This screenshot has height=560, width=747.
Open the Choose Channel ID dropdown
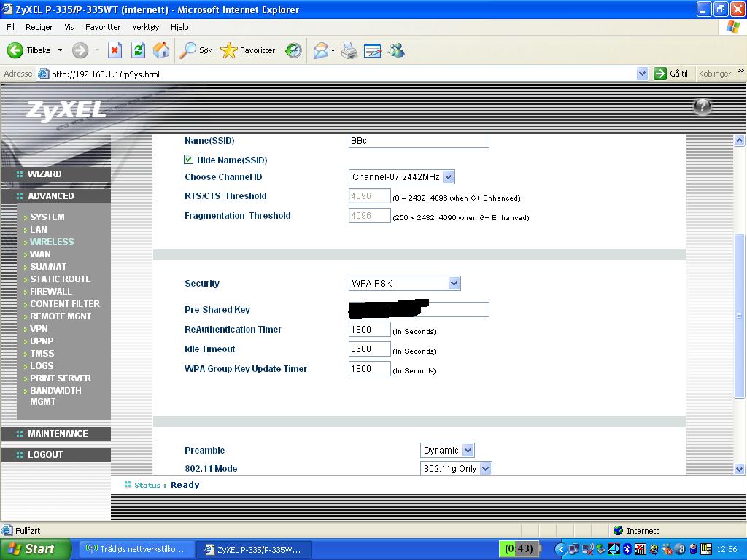click(401, 176)
